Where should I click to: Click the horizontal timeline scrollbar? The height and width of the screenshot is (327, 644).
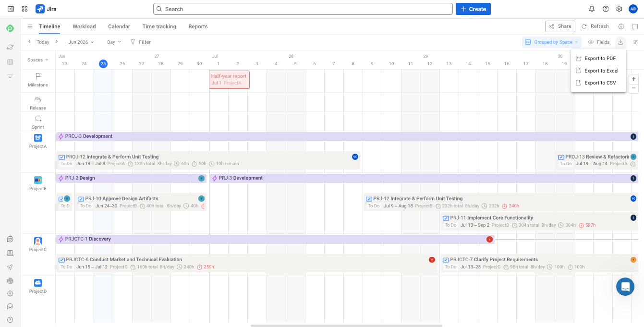coord(346,326)
